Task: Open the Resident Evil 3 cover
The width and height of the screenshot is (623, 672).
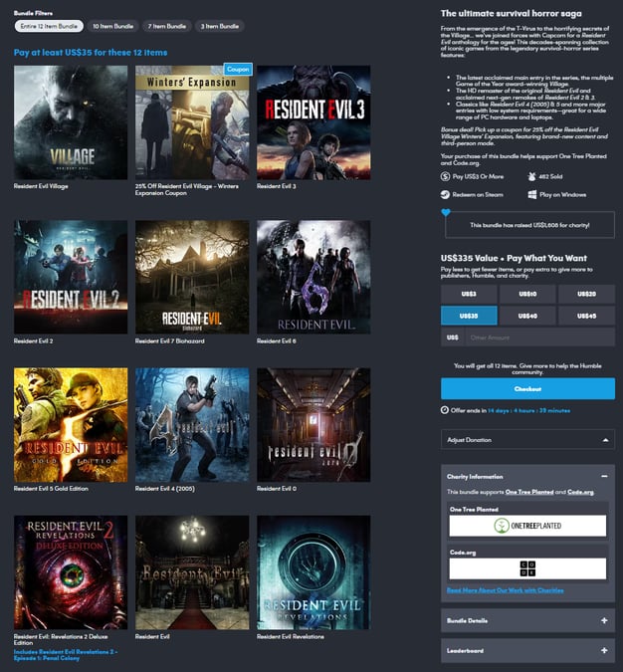Action: coord(313,122)
